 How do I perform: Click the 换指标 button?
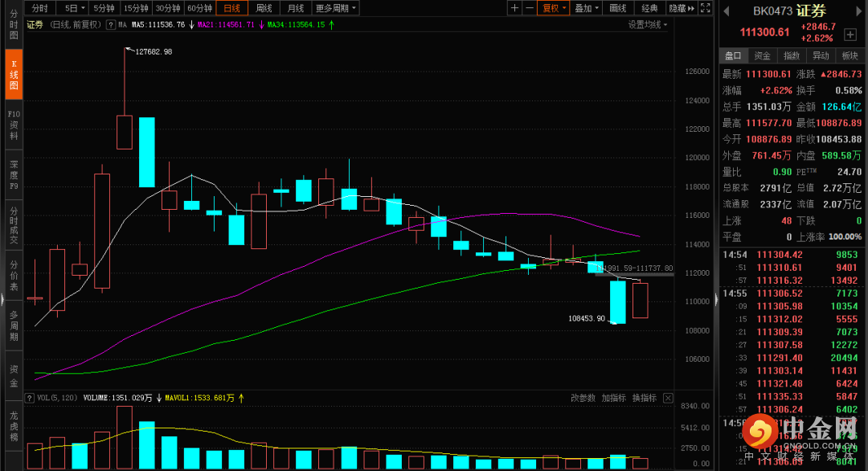point(644,398)
